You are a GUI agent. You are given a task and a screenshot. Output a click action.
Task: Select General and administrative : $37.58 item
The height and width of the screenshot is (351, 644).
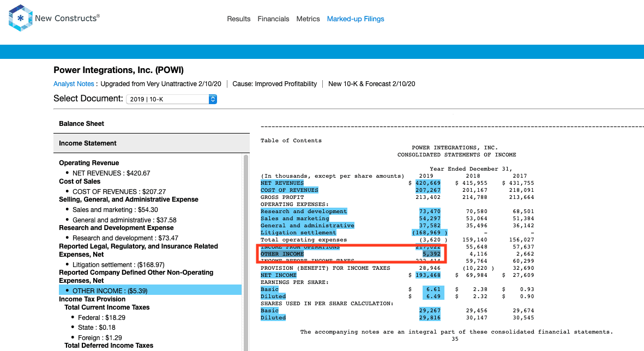[x=124, y=220]
